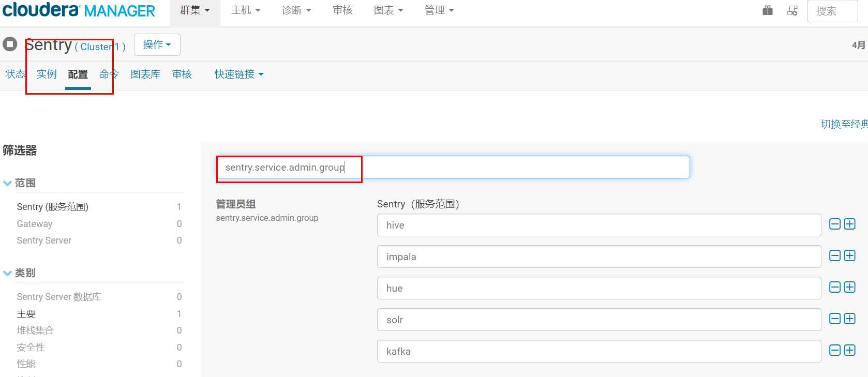The height and width of the screenshot is (377, 868).
Task: Switch to the 图表库 tab
Action: (x=145, y=74)
